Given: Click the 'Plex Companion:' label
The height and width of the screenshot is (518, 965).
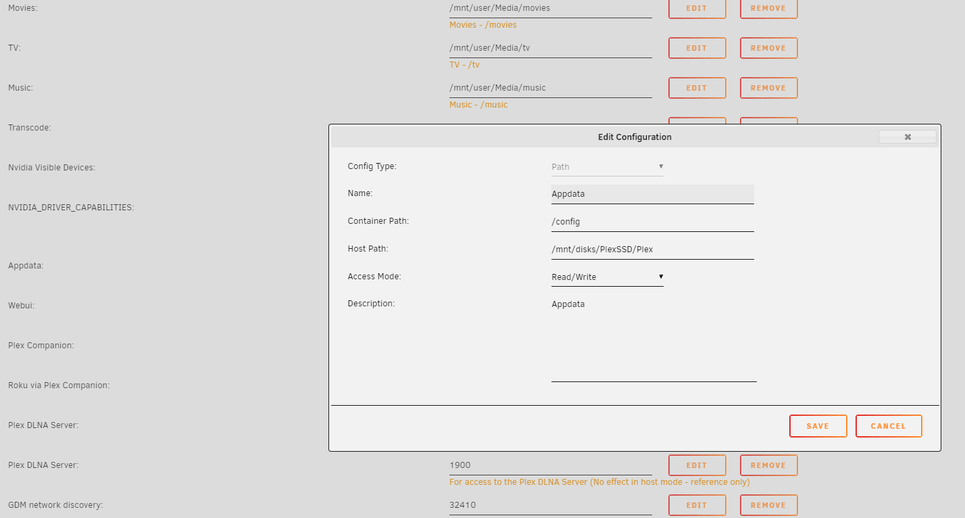Looking at the screenshot, I should point(41,346).
